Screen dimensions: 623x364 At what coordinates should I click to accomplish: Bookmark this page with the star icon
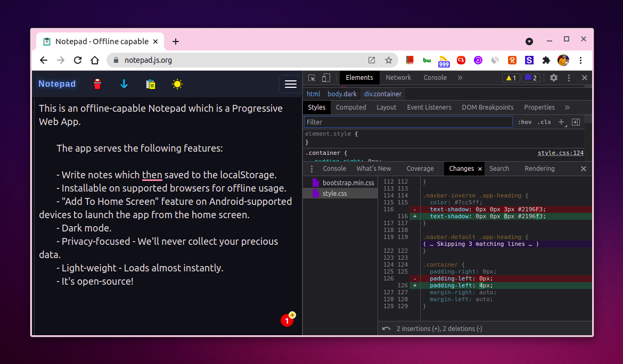389,60
